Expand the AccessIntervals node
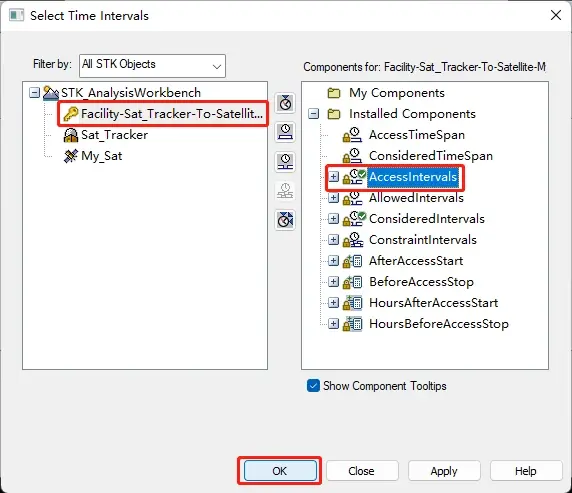The height and width of the screenshot is (493, 572). (x=333, y=177)
